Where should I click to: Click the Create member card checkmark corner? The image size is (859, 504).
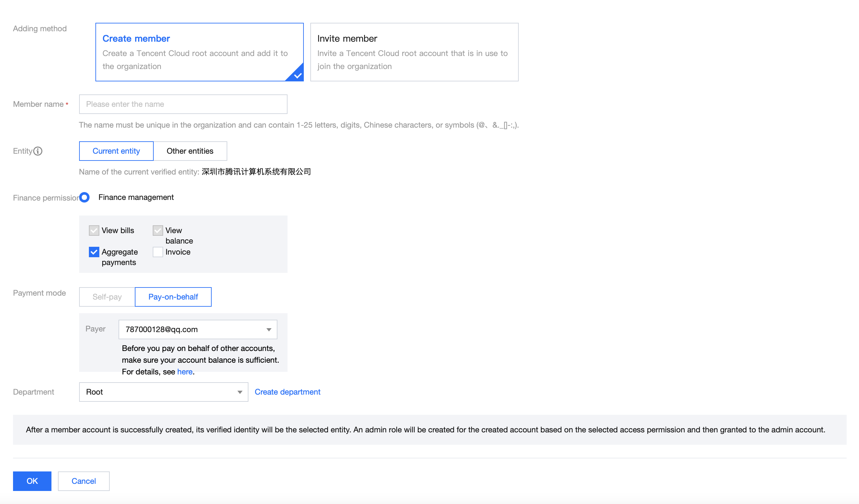pyautogui.click(x=297, y=75)
